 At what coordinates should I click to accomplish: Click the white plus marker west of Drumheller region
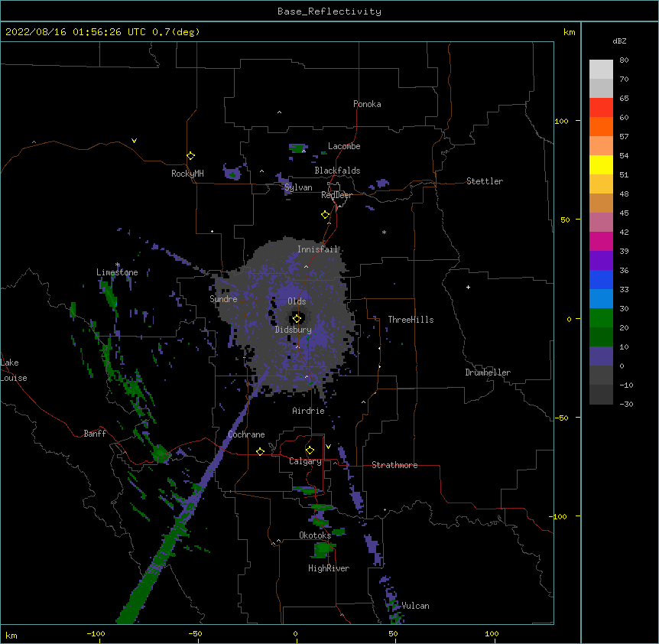pyautogui.click(x=468, y=287)
